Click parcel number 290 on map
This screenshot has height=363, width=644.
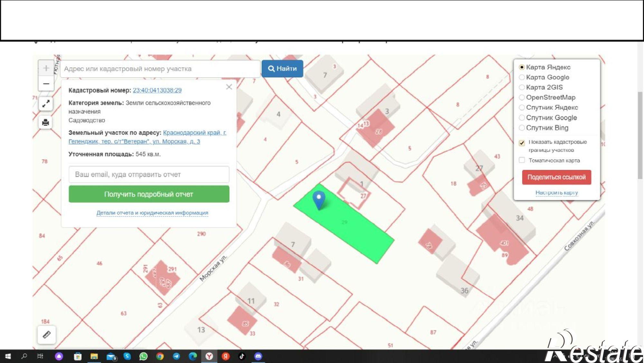coord(202,234)
